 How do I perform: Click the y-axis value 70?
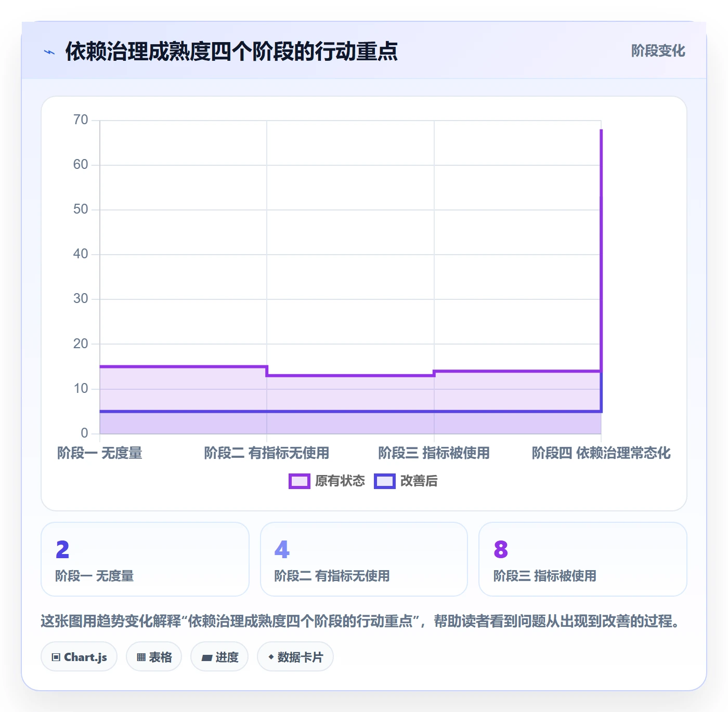tap(81, 120)
